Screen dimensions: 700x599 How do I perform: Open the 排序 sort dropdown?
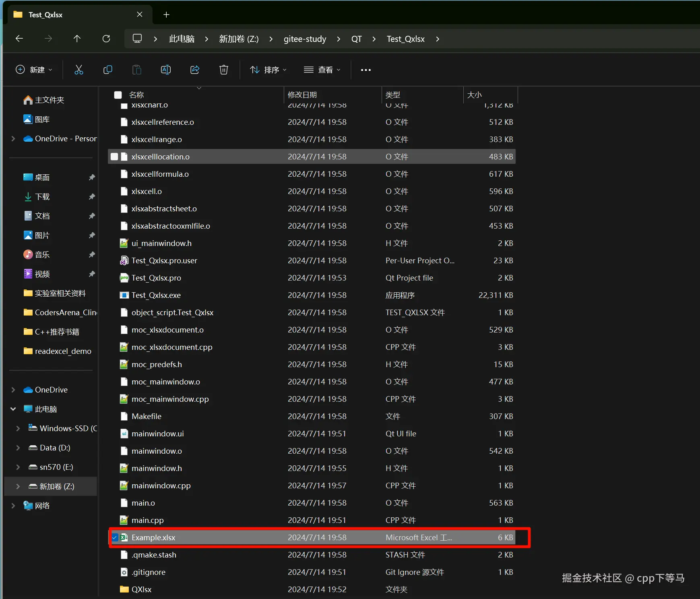point(268,70)
